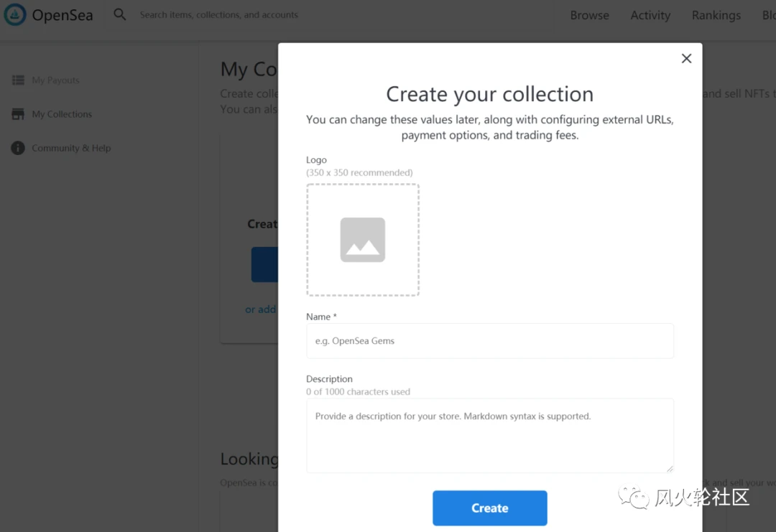
Task: Select My Collections in the sidebar
Action: click(x=62, y=114)
